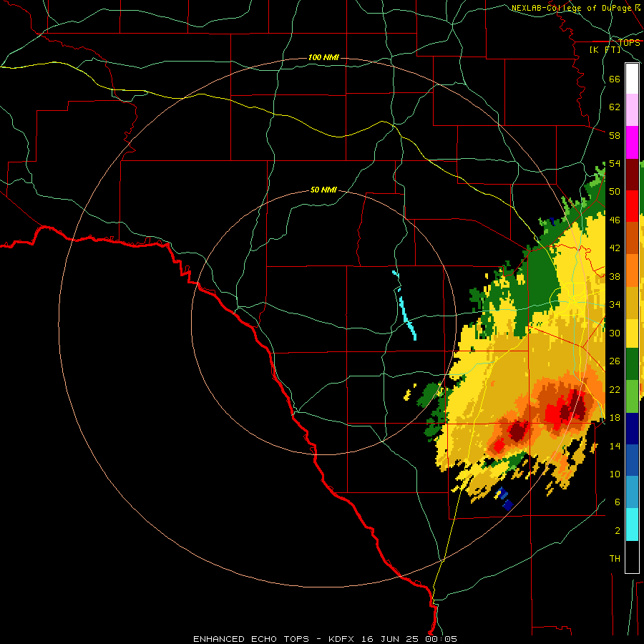Click the white color swatch in the legend
This screenshot has width=644, height=644.
click(x=632, y=79)
